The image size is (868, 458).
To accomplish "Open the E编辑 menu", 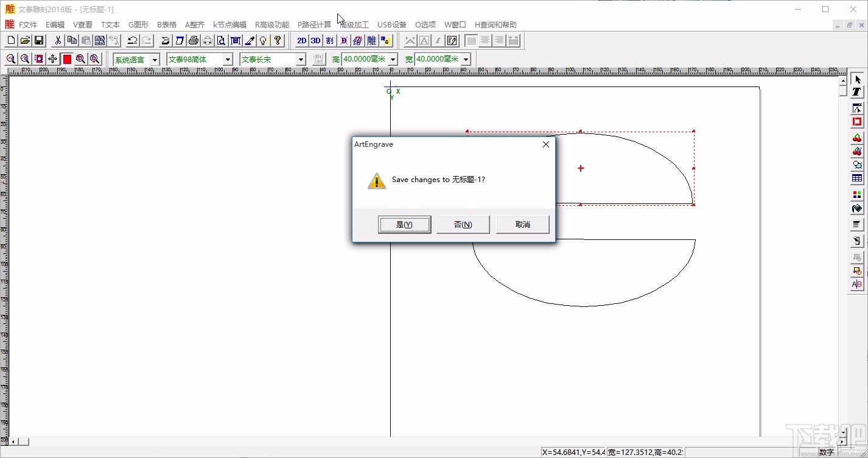I will [x=55, y=25].
